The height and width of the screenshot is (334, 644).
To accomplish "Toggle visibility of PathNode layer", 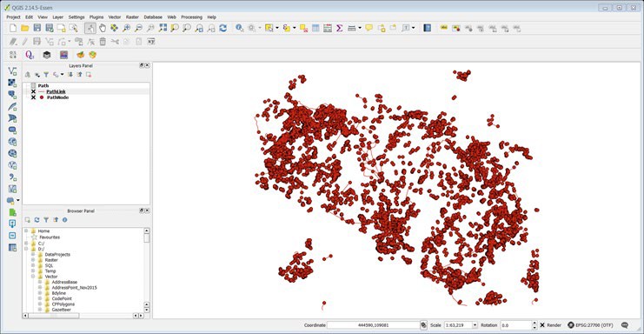I will 33,97.
